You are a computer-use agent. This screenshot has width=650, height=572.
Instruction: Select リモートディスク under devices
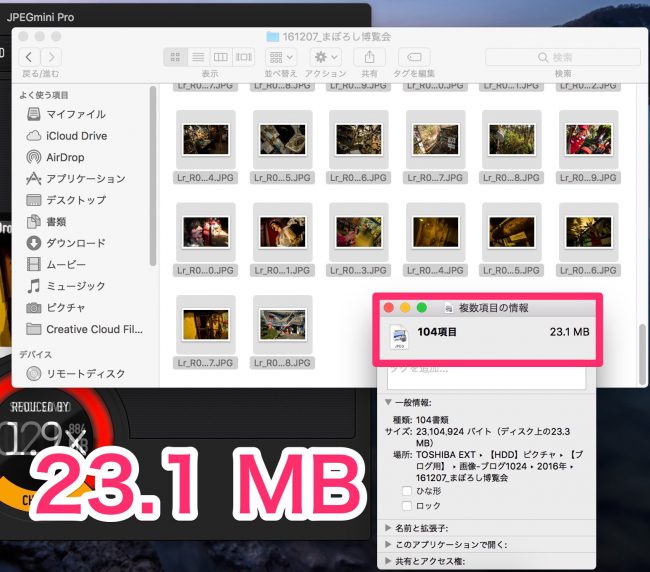pos(76,373)
